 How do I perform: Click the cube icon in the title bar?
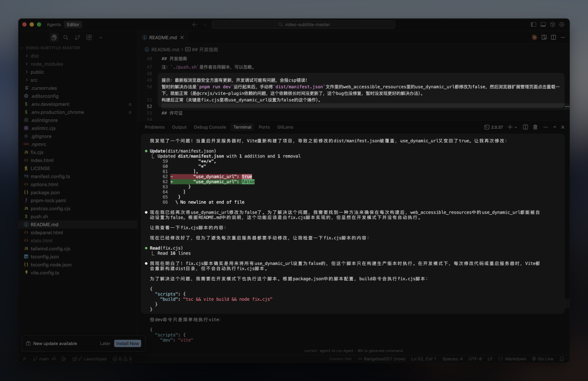point(553,25)
